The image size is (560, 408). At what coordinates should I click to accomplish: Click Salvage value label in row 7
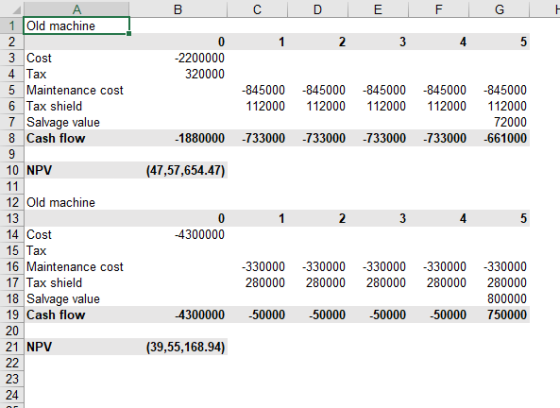63,122
